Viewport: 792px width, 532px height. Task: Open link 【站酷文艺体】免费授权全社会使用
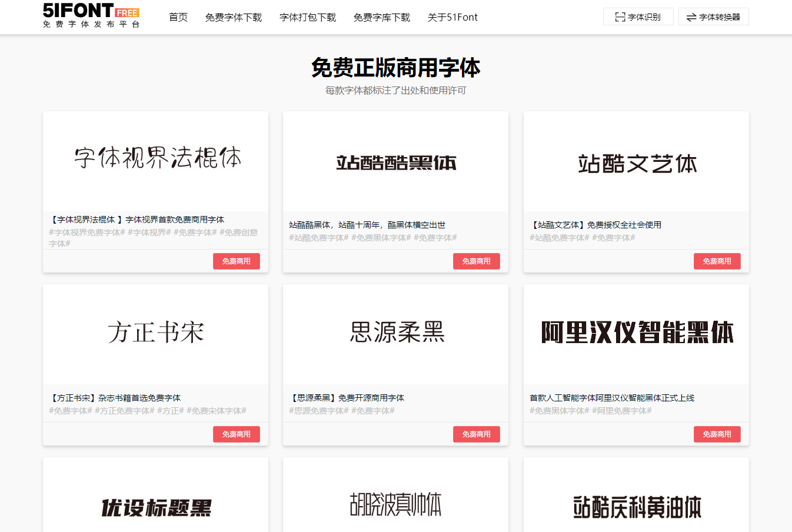point(595,225)
